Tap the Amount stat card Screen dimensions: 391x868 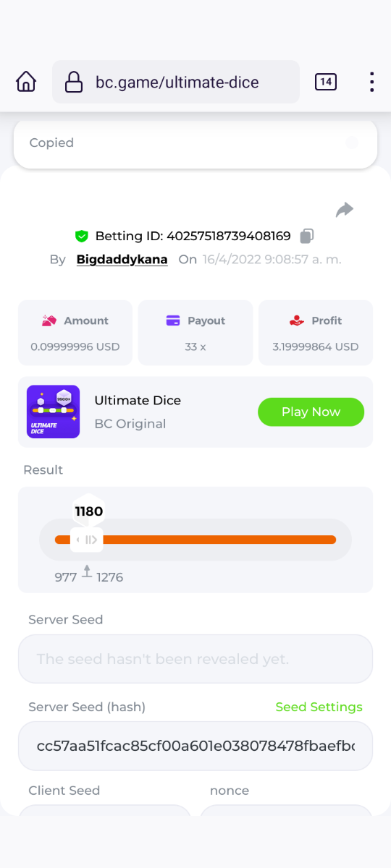pos(75,333)
